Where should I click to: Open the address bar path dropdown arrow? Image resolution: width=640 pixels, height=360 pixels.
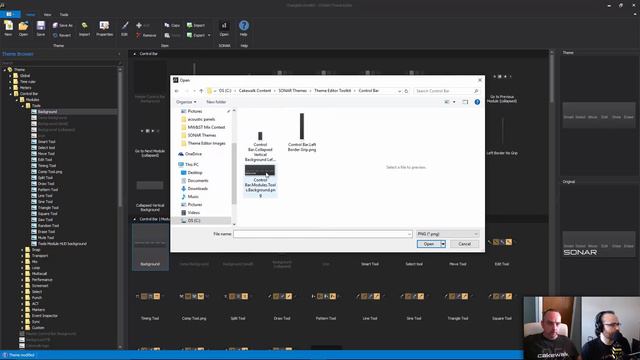[x=399, y=91]
